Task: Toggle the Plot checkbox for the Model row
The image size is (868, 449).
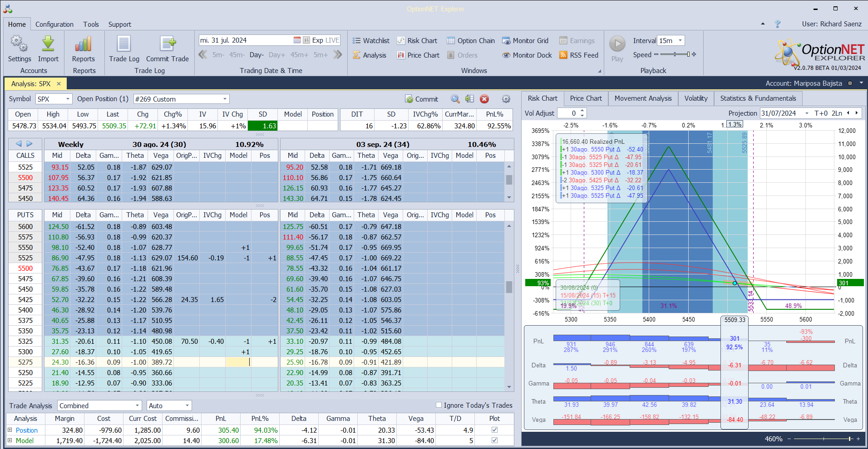Action: click(494, 440)
